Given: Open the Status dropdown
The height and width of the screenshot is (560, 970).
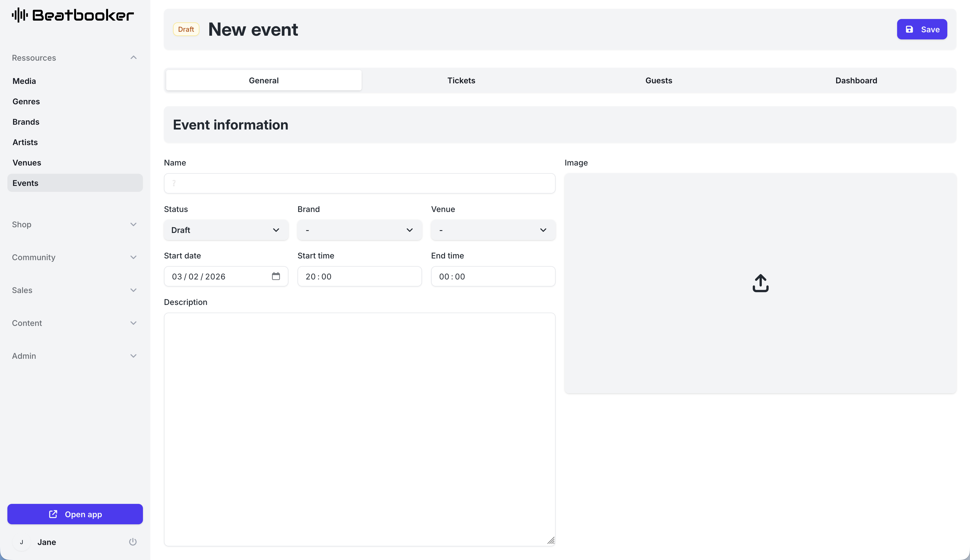Looking at the screenshot, I should coord(226,230).
